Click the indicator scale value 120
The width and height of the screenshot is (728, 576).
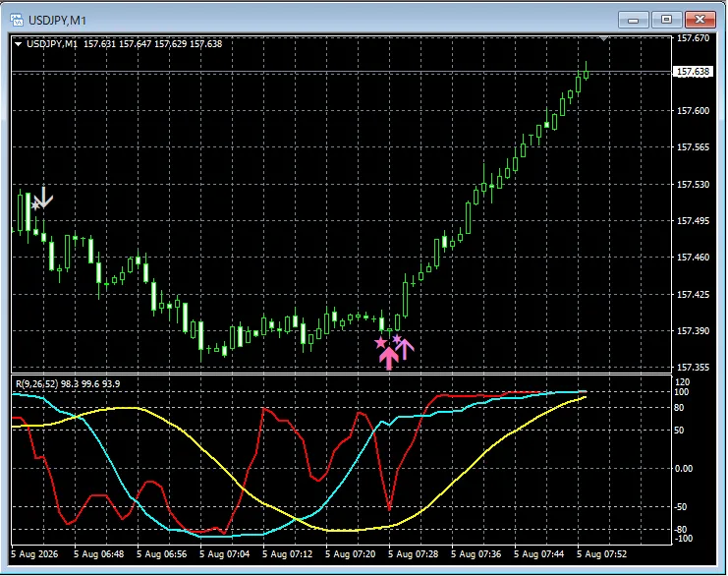(683, 381)
